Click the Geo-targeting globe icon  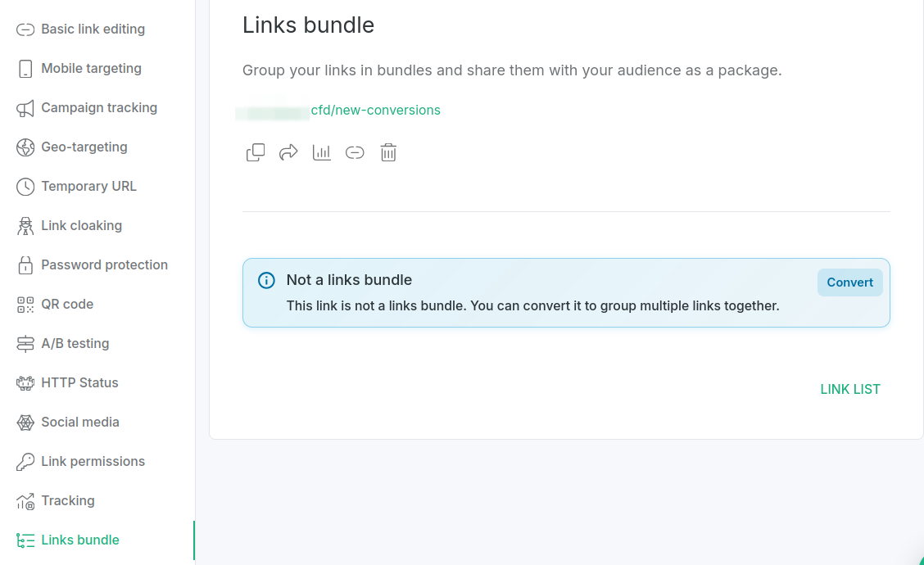click(x=25, y=147)
